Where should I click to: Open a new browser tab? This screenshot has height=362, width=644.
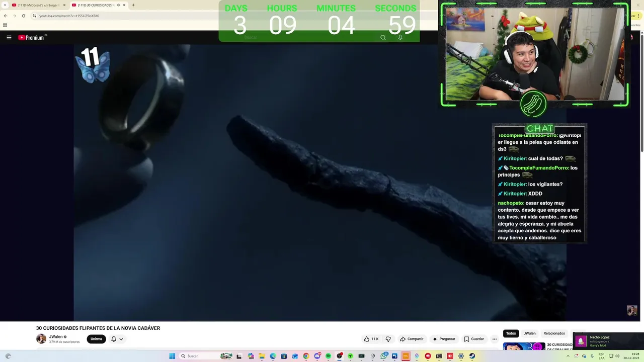pyautogui.click(x=133, y=5)
